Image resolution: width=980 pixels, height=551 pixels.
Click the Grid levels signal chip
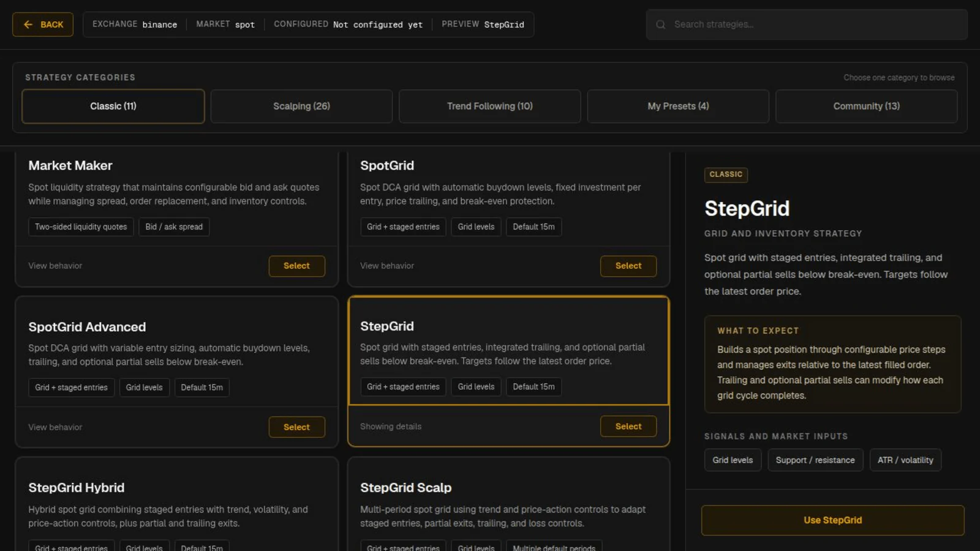(x=733, y=460)
